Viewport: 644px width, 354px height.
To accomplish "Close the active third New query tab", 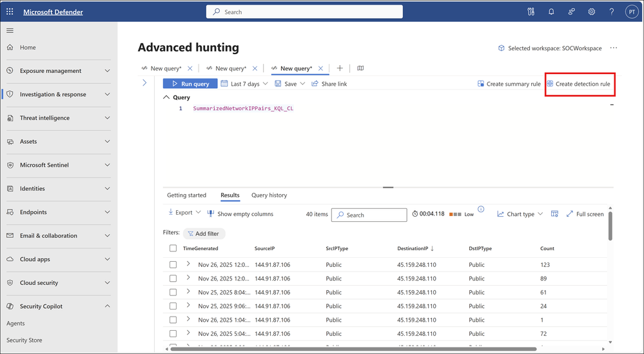I will [321, 68].
